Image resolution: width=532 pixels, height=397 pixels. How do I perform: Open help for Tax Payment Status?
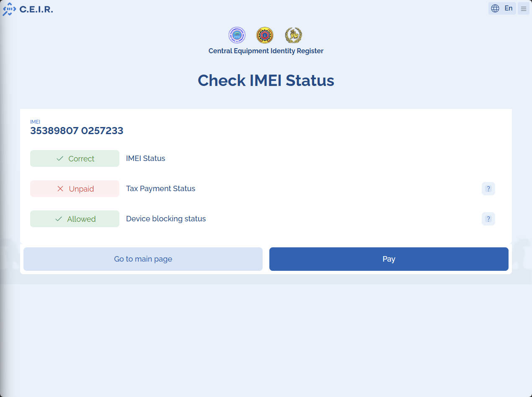488,189
